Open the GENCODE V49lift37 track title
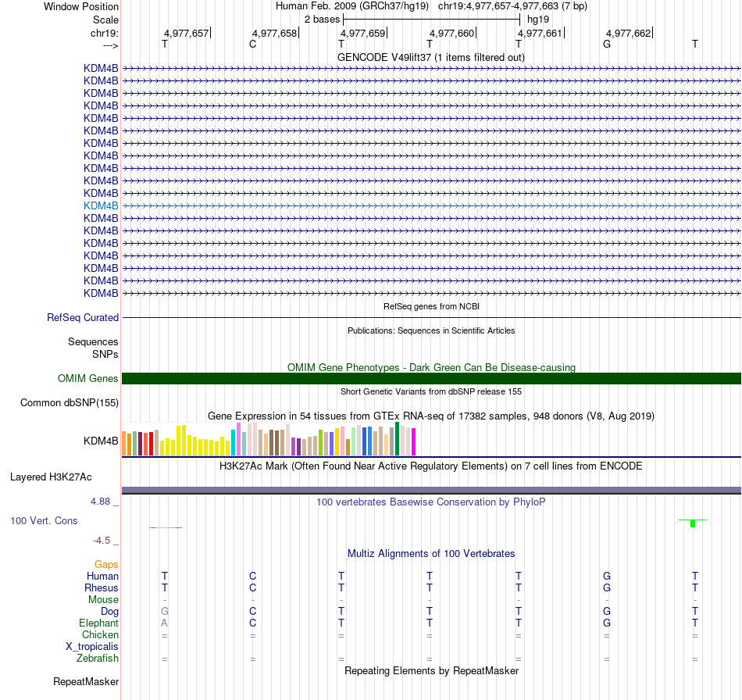742x700 pixels. [431, 57]
